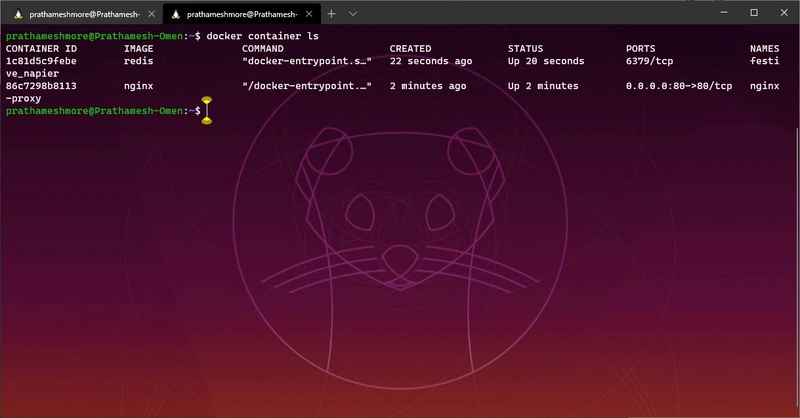Click the wrapped 've_napier' name text
Screen dimensions: 800x418
tap(32, 73)
